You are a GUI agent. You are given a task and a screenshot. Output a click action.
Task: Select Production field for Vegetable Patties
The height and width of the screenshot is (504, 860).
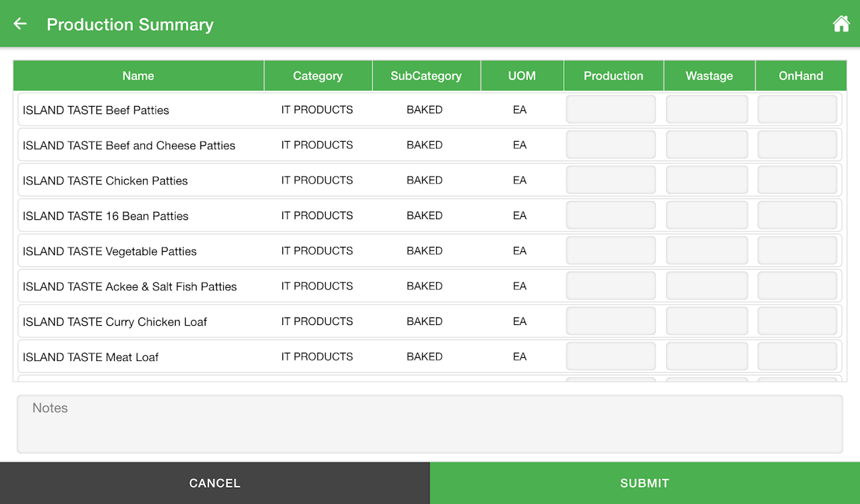(611, 251)
